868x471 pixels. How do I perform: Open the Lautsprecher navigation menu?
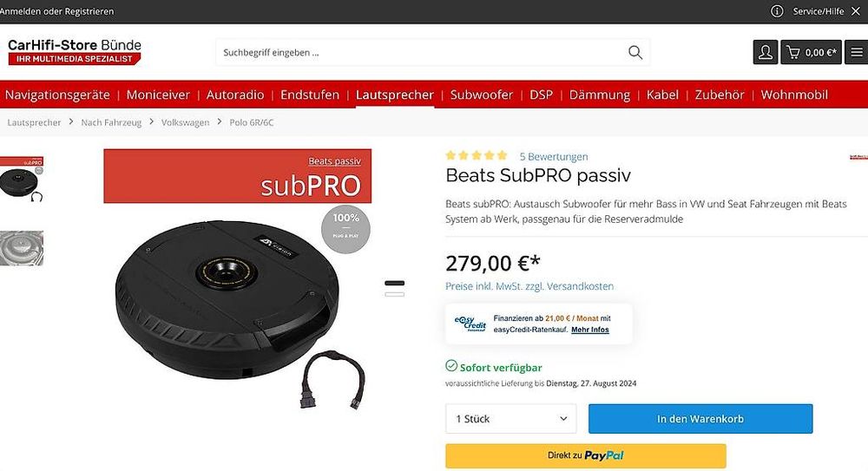(394, 95)
